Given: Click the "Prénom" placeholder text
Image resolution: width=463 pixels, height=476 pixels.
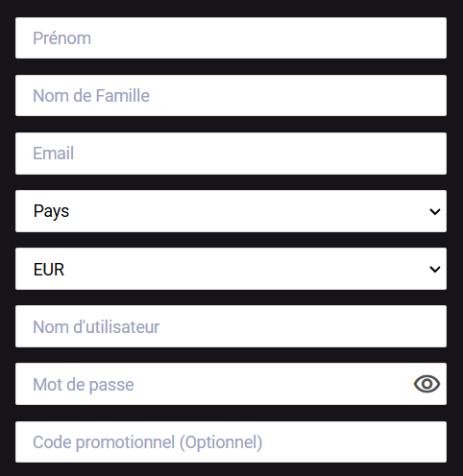Looking at the screenshot, I should pyautogui.click(x=62, y=38).
